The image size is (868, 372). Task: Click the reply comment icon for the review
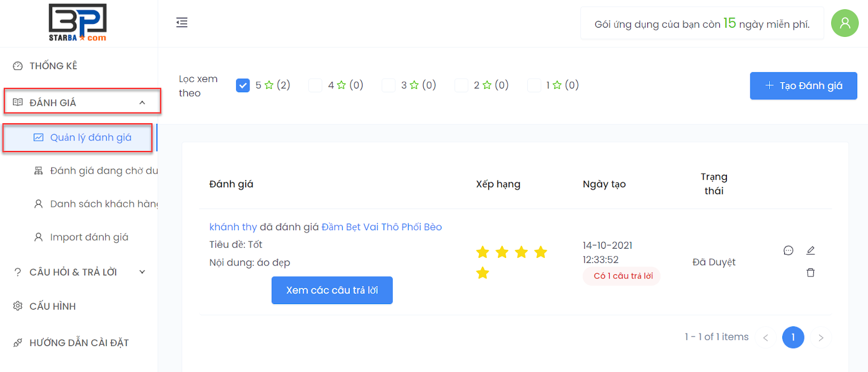(x=788, y=250)
